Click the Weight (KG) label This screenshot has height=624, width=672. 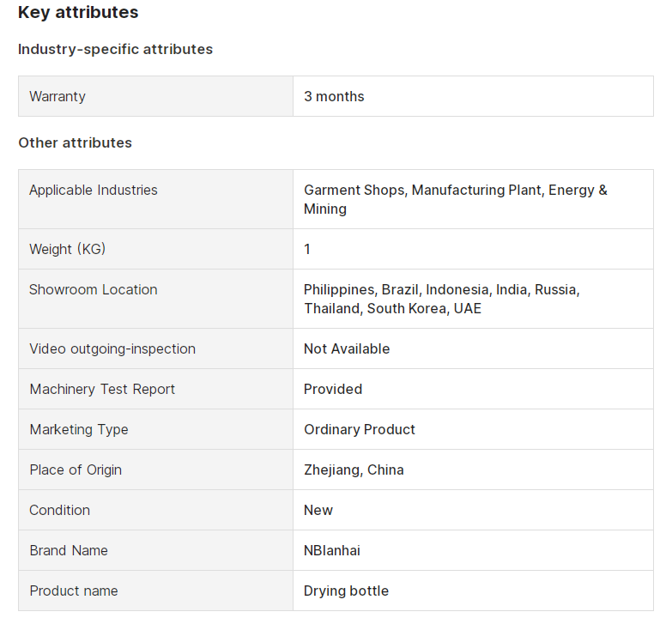pyautogui.click(x=67, y=249)
